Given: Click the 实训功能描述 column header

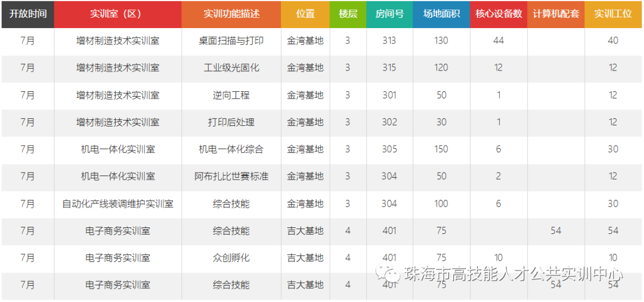Looking at the screenshot, I should coord(231,14).
